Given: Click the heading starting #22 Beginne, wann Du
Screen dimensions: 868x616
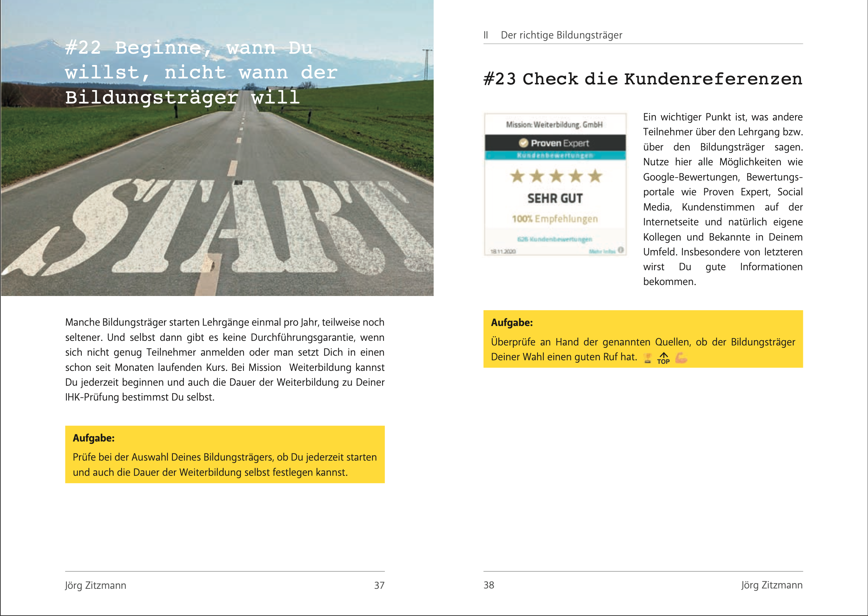Looking at the screenshot, I should click(201, 73).
